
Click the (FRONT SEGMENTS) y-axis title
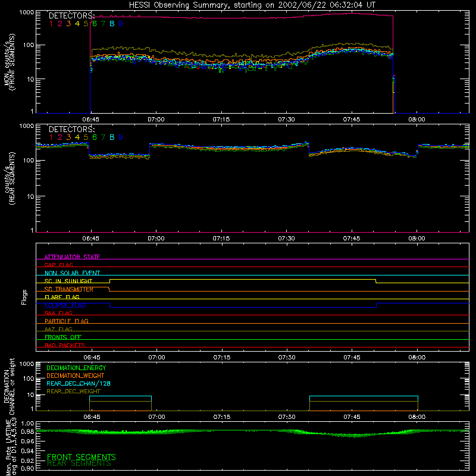(12, 62)
